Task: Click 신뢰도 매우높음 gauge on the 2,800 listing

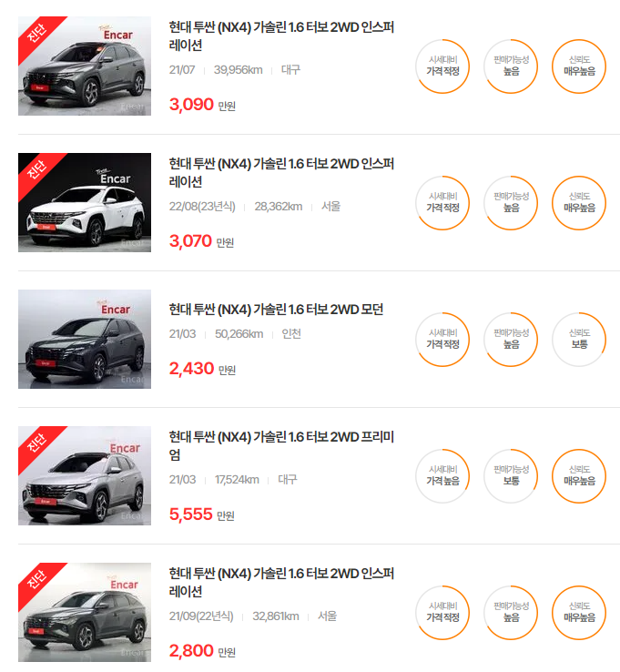Action: pos(579,613)
